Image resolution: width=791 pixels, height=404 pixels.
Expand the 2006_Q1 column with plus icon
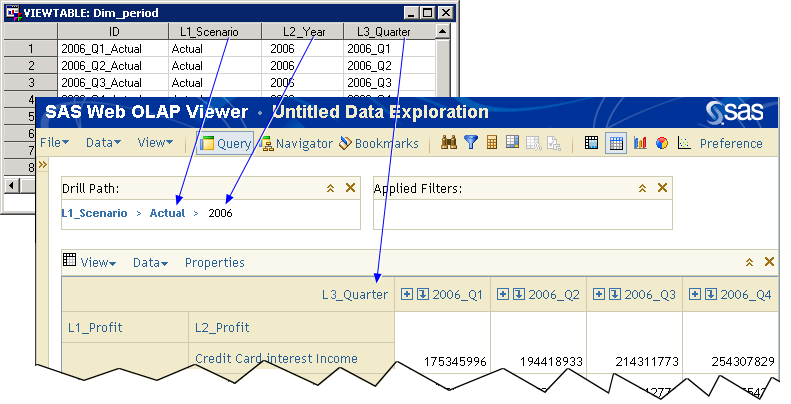click(x=406, y=294)
